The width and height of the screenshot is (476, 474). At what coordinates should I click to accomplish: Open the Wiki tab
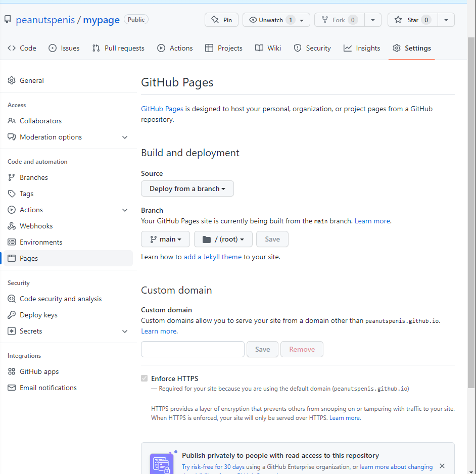(268, 48)
